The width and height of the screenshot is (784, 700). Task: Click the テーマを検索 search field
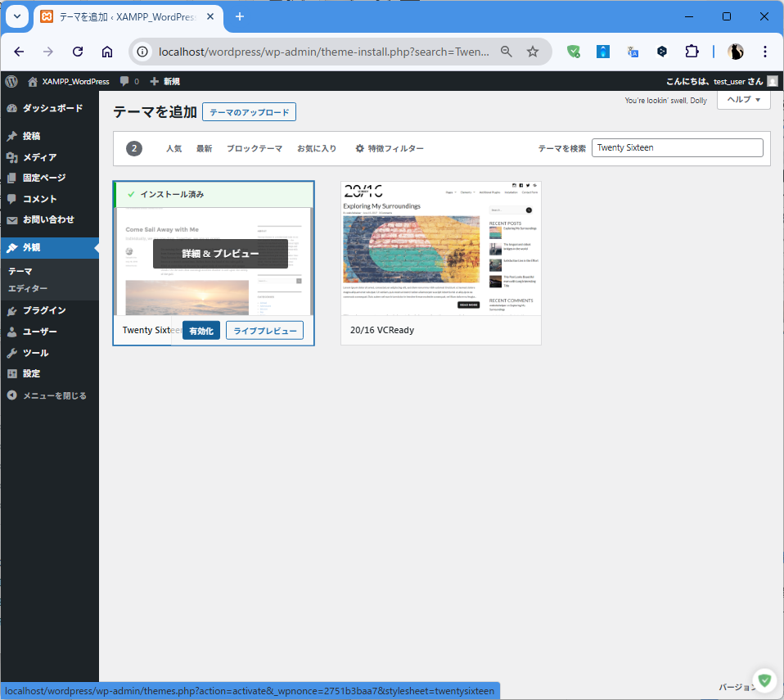(677, 148)
